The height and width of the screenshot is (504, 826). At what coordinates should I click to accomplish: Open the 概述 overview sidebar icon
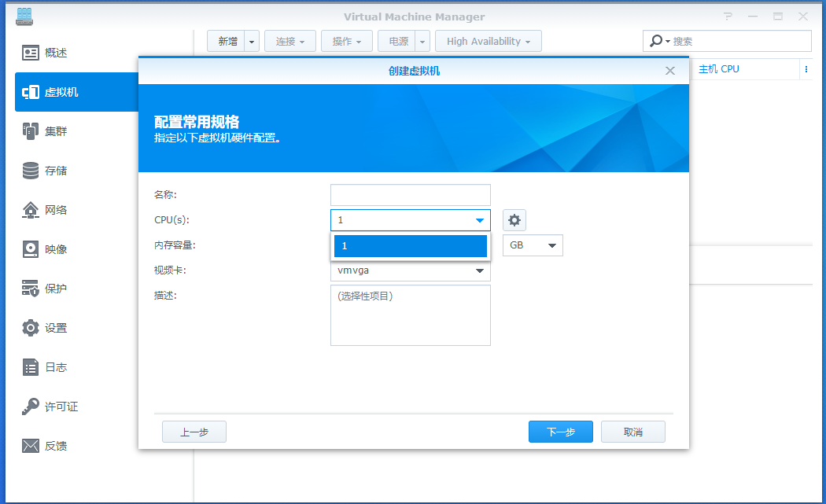[31, 53]
